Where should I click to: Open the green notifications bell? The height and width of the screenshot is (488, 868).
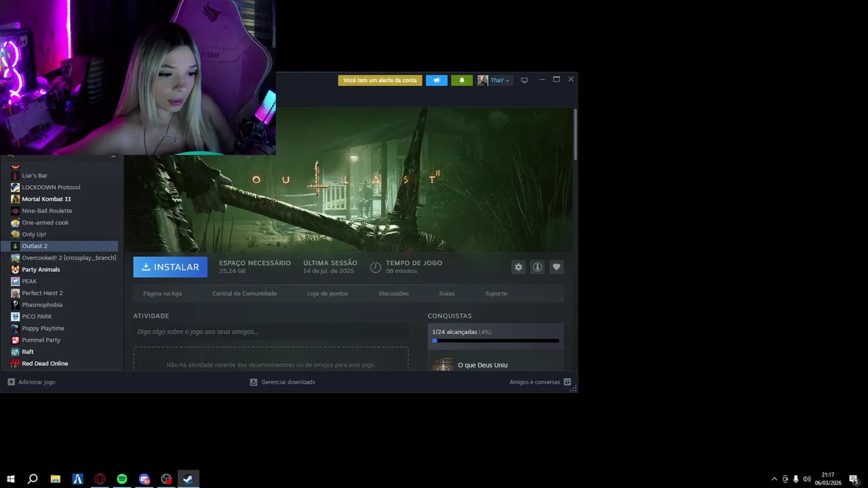click(462, 80)
